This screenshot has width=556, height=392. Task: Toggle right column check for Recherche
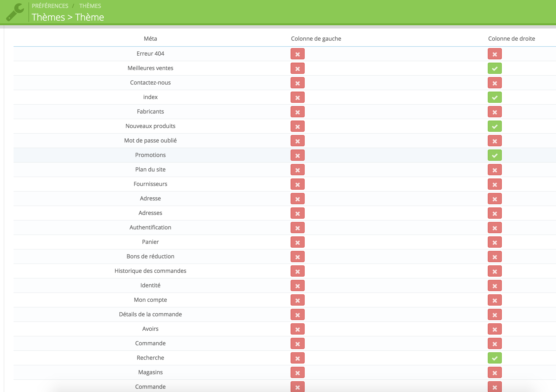[495, 358]
